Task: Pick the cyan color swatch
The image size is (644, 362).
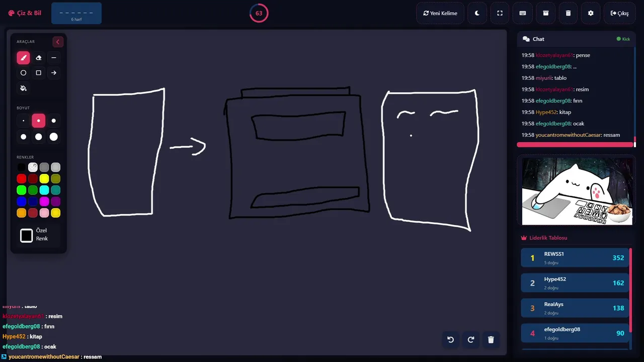Action: click(44, 190)
